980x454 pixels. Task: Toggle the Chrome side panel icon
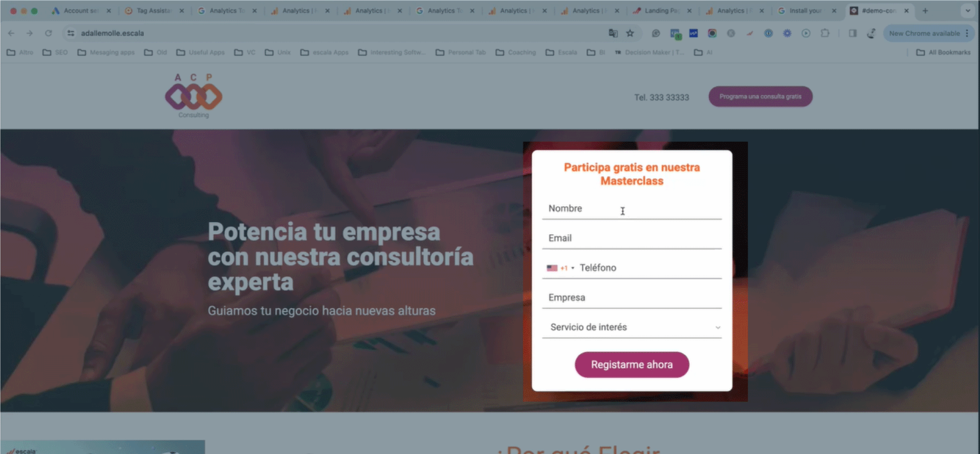coord(853,33)
